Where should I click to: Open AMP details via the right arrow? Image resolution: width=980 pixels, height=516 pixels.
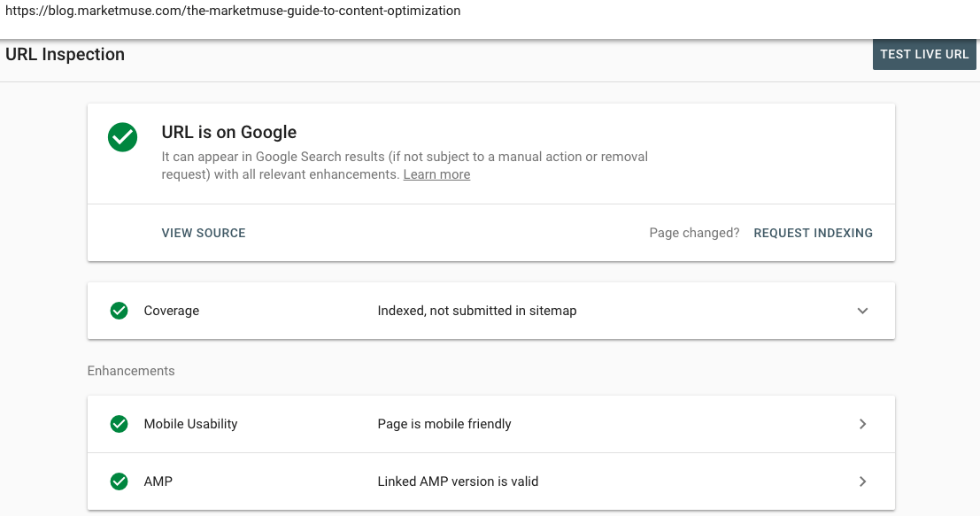pyautogui.click(x=863, y=481)
